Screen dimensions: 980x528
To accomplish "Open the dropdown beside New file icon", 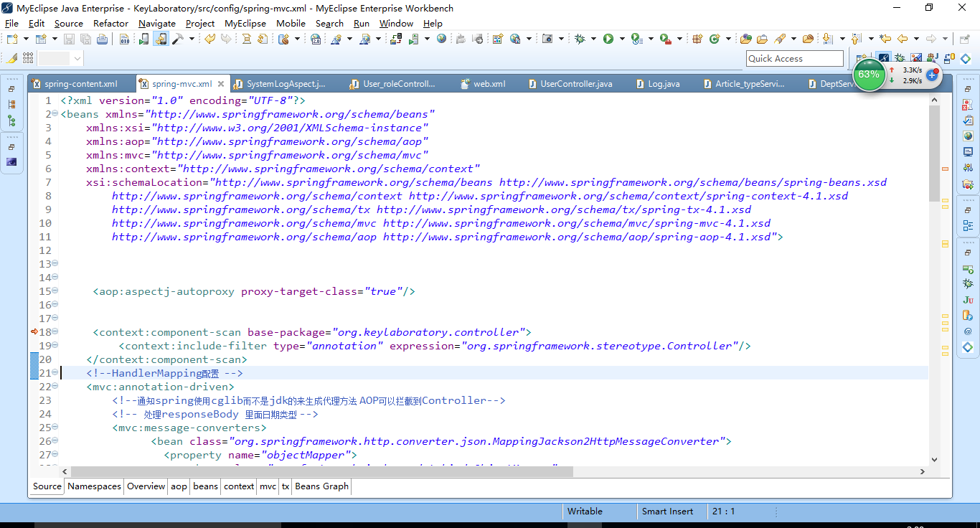I will tap(26, 39).
